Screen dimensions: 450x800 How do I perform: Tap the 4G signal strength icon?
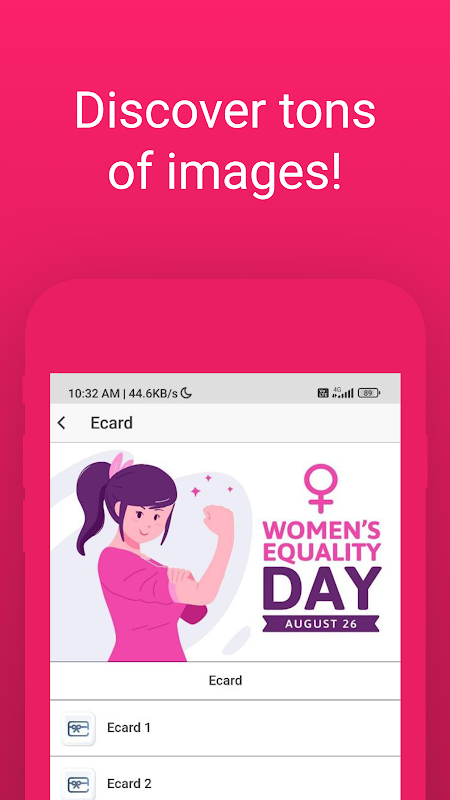[x=343, y=392]
